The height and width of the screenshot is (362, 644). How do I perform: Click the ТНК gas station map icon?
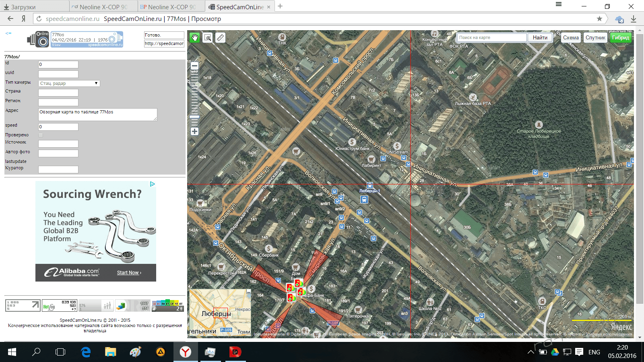click(282, 37)
